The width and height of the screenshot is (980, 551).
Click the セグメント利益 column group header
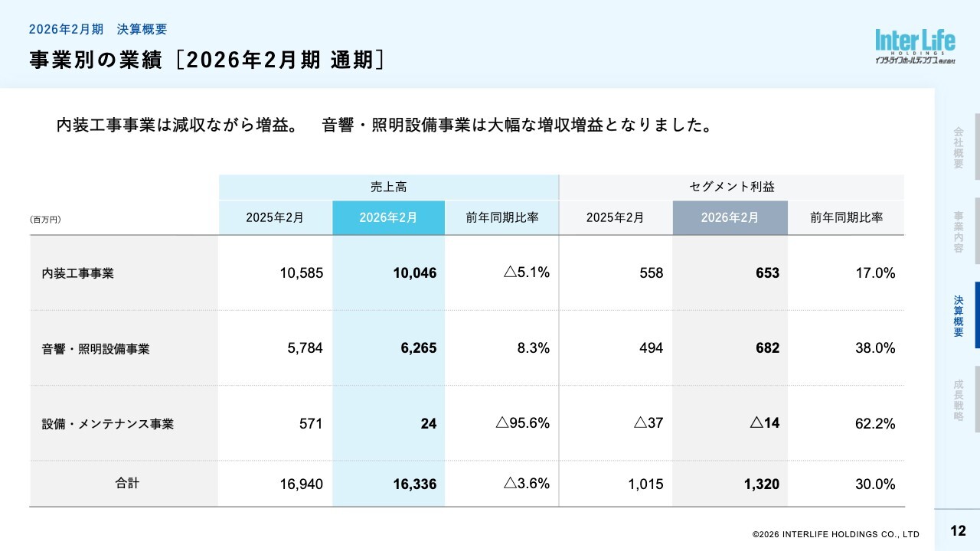731,187
